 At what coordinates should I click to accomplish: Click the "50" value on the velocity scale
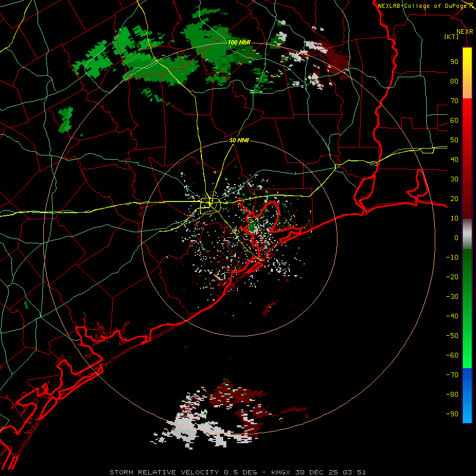pos(454,140)
